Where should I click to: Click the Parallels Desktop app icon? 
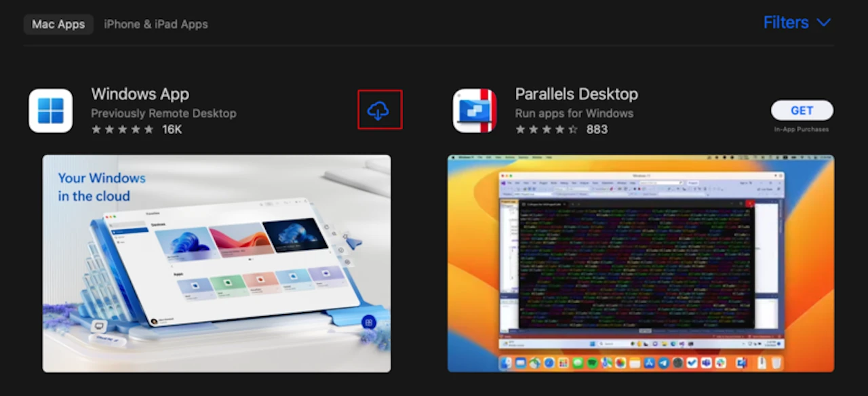(475, 111)
